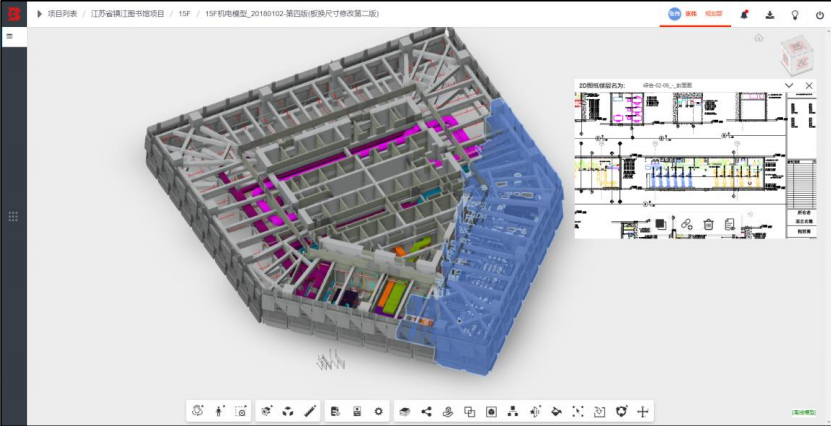Click the document view icon in 2D panel
The image size is (831, 426).
[730, 224]
